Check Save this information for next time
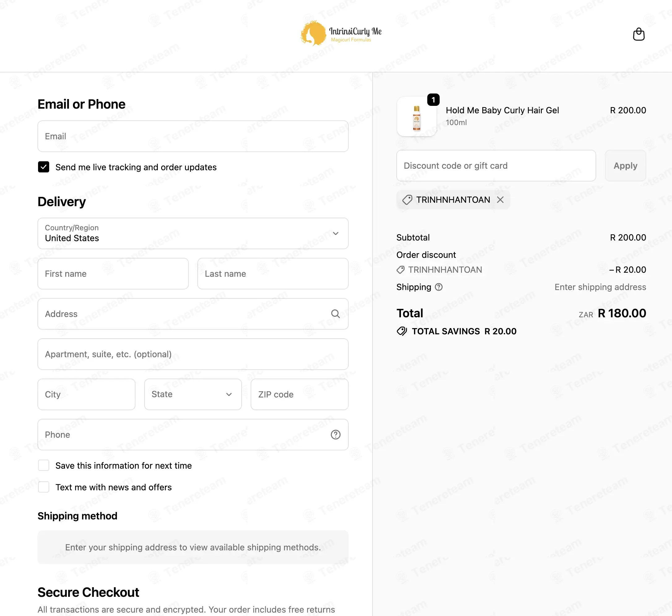This screenshot has height=616, width=672. coord(43,465)
